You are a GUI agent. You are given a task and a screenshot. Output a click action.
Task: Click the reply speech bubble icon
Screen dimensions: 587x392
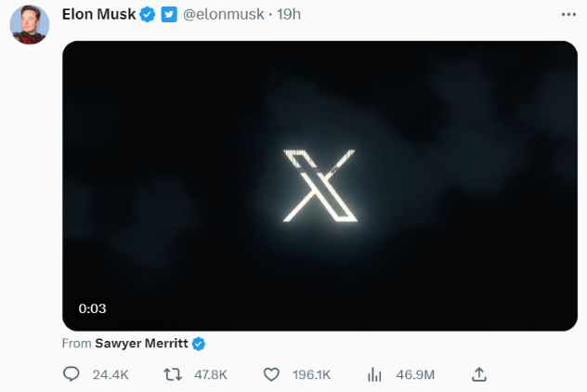72,374
